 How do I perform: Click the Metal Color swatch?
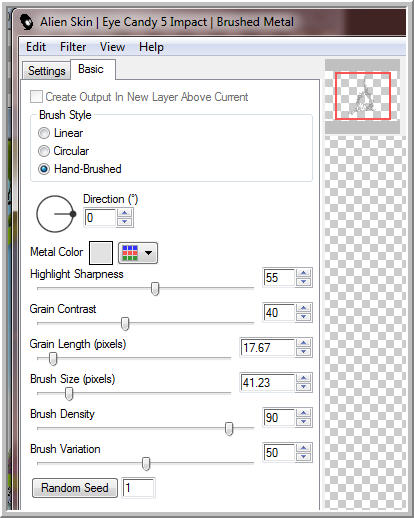[x=101, y=253]
